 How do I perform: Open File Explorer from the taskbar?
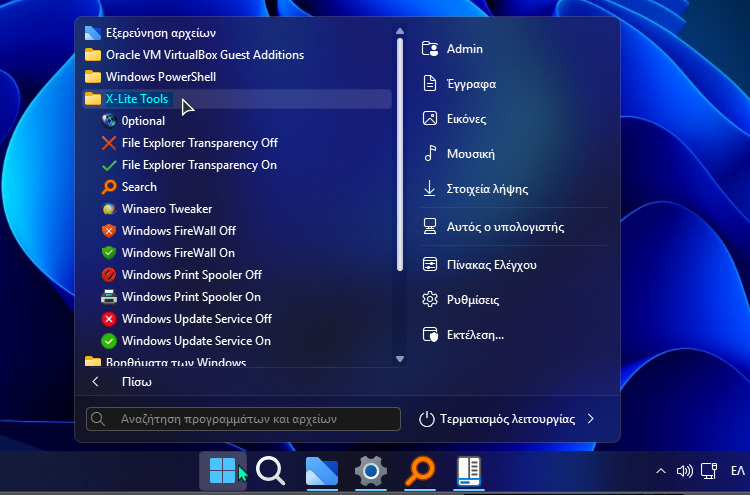tap(321, 471)
